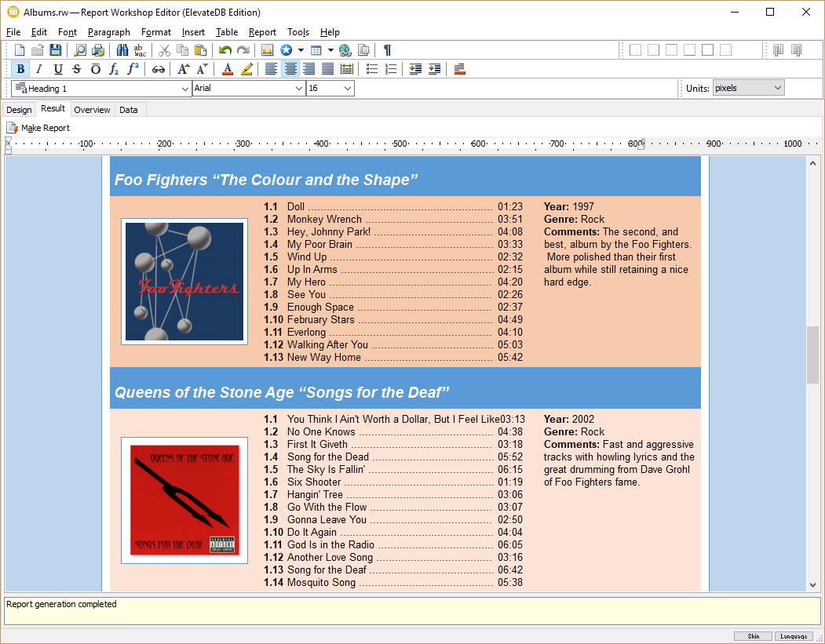The height and width of the screenshot is (644, 825).
Task: Click the blue star insert icon
Action: [x=286, y=50]
